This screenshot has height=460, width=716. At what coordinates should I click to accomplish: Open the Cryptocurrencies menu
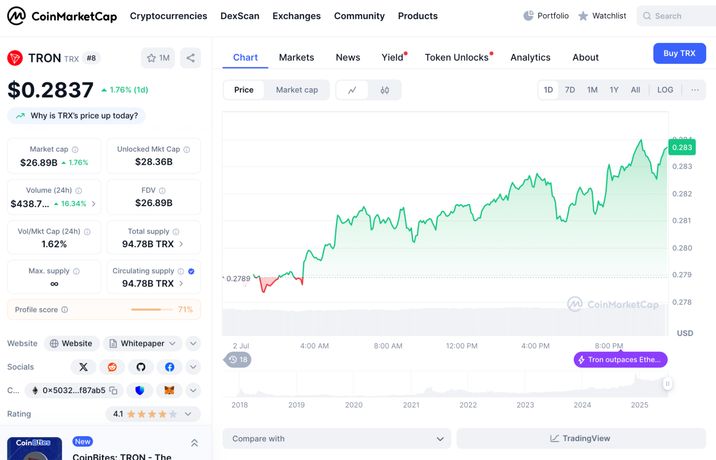[168, 16]
